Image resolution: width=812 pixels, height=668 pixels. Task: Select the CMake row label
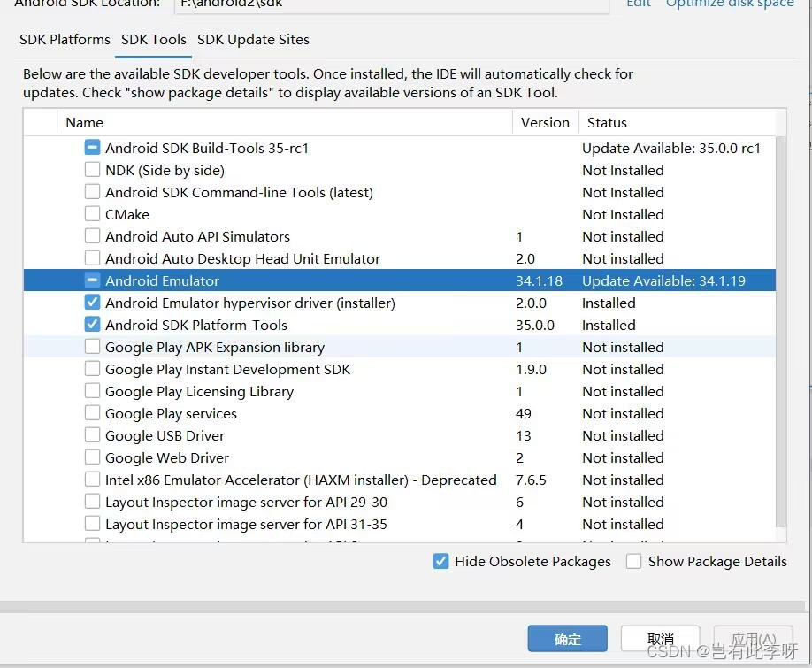click(x=127, y=214)
